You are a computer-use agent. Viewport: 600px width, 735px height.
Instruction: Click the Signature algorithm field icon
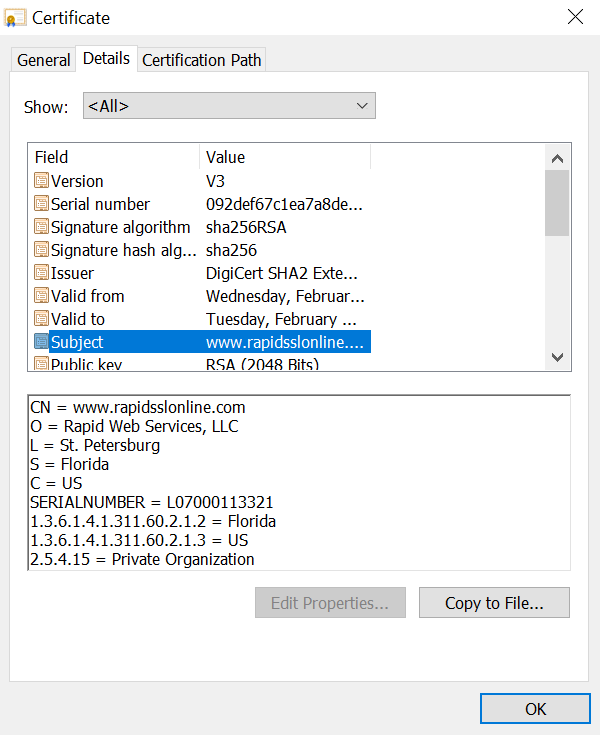tap(41, 226)
